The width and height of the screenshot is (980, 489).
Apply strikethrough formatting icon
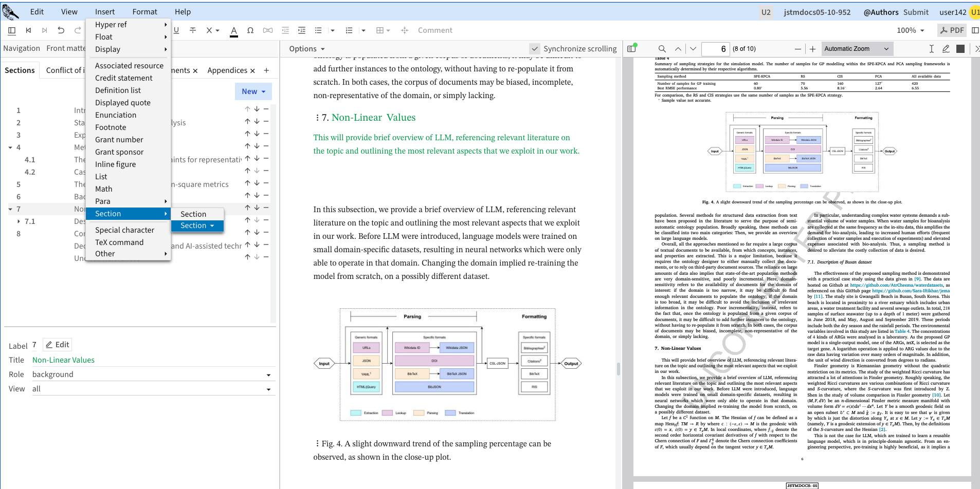click(193, 30)
